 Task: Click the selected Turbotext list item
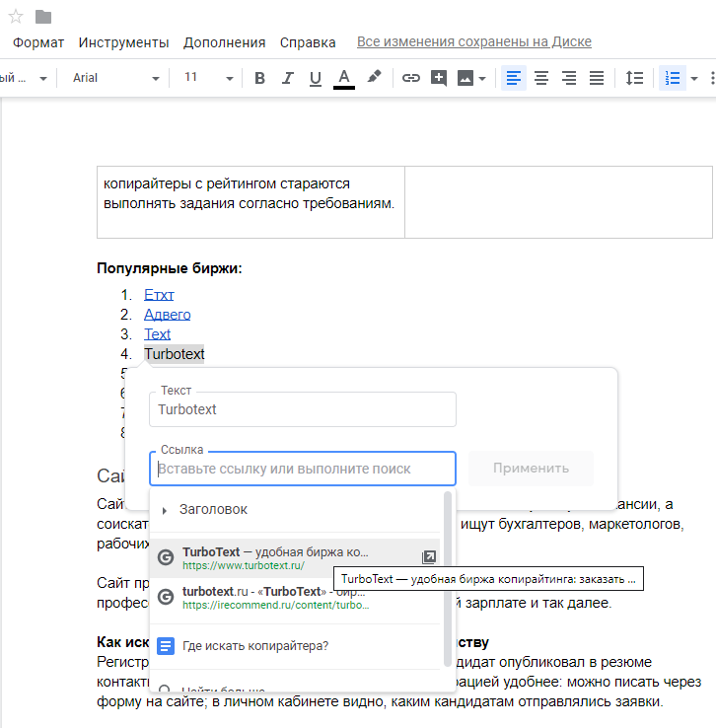tap(174, 354)
